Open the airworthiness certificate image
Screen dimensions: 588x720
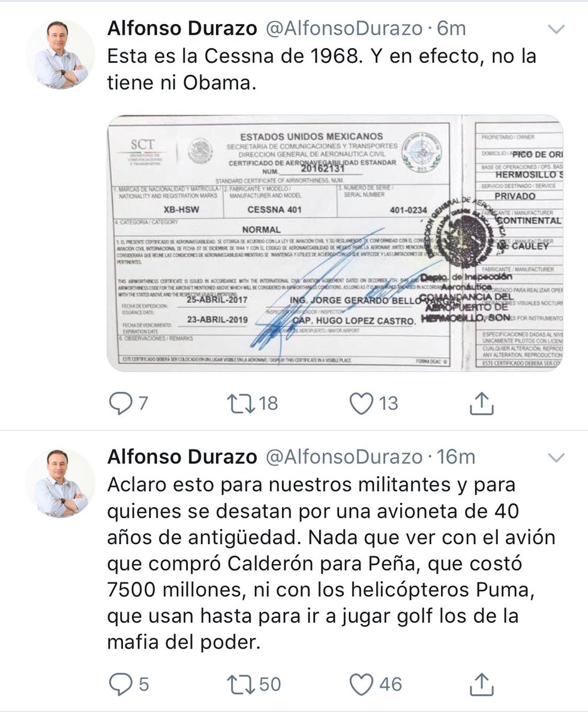coord(335,243)
